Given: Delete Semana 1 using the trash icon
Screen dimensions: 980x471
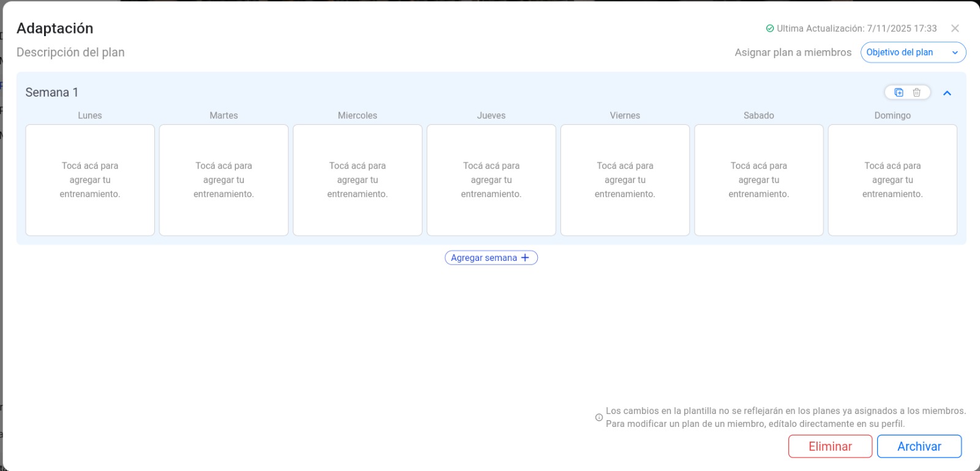Looking at the screenshot, I should 916,92.
